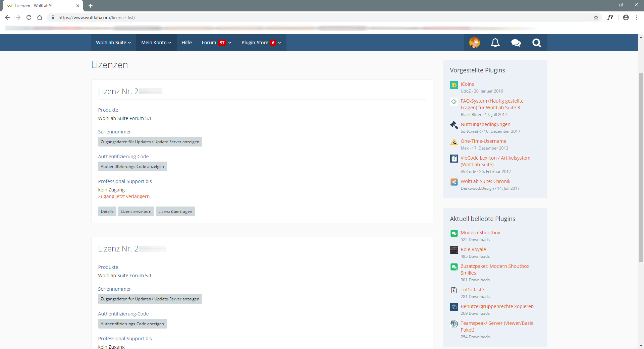Expand the WoltLab Suite dropdown menu
This screenshot has height=349, width=644.
pos(113,43)
